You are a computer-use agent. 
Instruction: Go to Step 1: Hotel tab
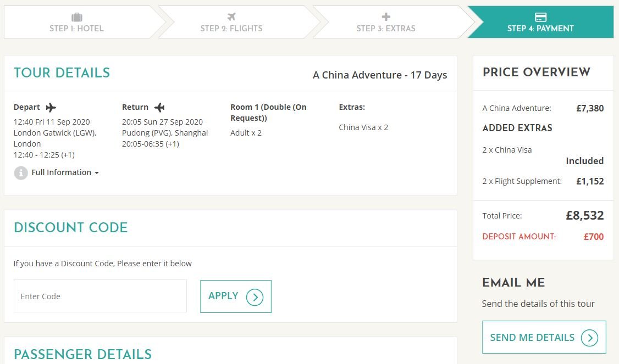[x=76, y=22]
